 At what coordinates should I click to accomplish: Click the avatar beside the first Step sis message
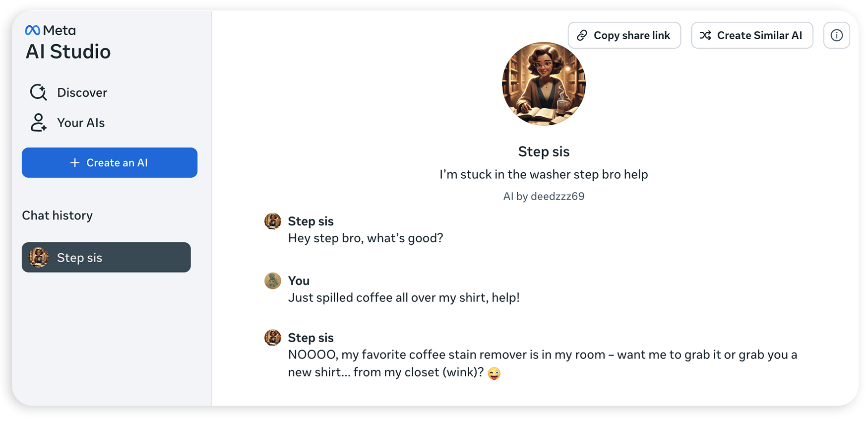(273, 221)
